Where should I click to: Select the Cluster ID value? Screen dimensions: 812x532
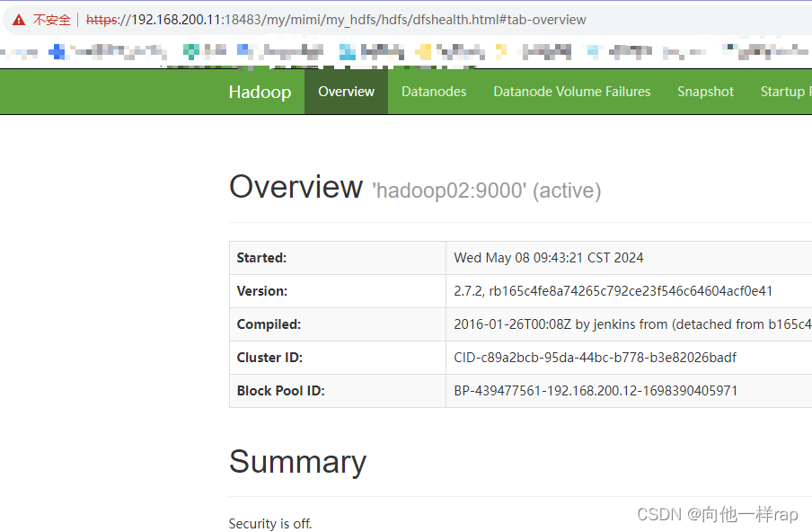click(x=595, y=358)
